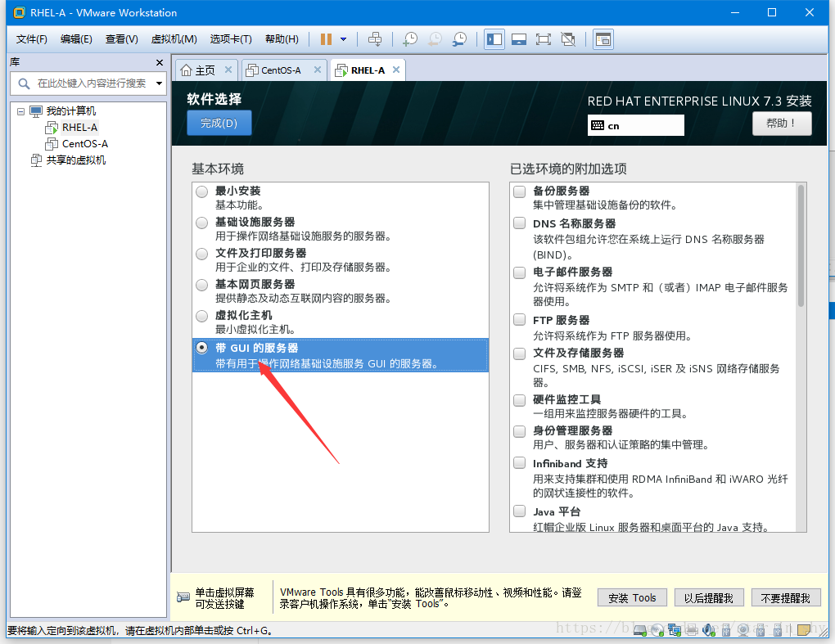
Task: Click the 帮助！ button
Action: pos(782,123)
